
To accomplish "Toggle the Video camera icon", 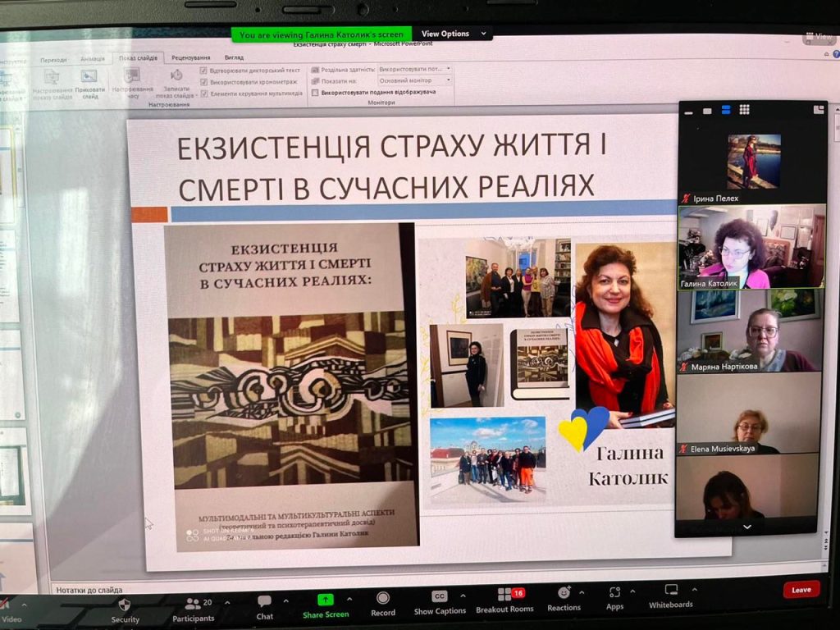I will click(x=4, y=605).
